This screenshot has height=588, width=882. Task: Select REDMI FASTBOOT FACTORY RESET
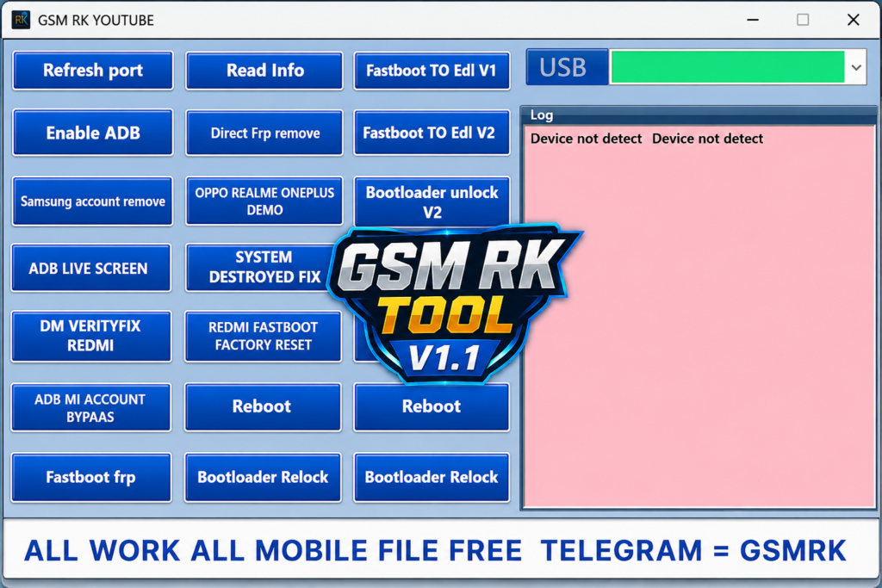click(263, 336)
